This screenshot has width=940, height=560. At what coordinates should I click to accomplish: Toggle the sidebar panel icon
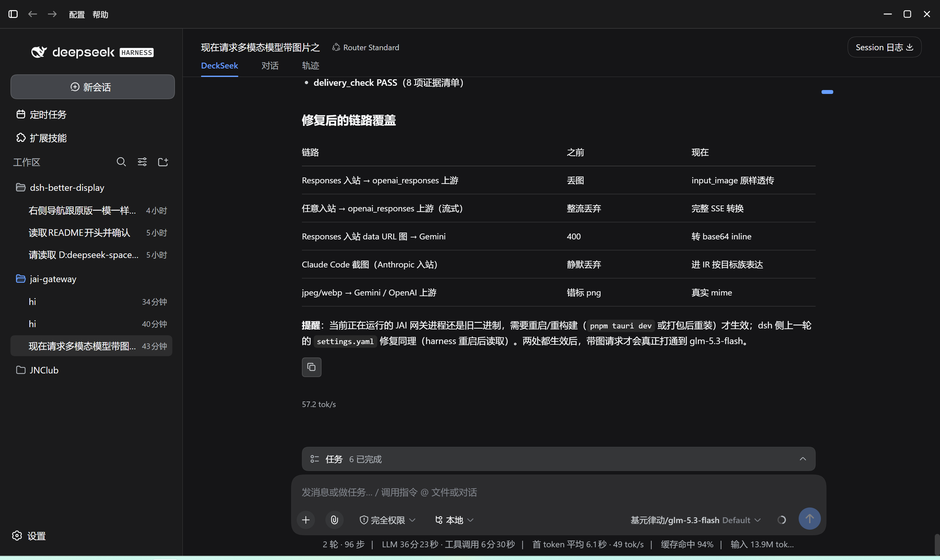(13, 14)
